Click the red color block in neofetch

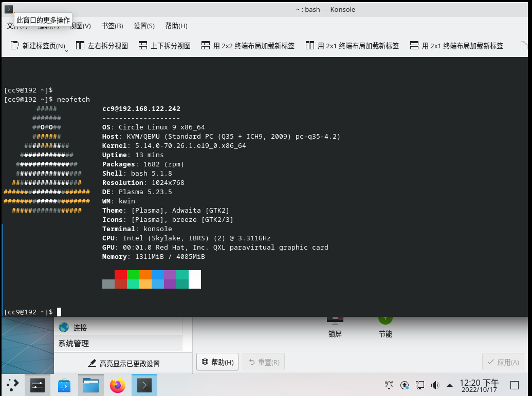click(x=121, y=275)
